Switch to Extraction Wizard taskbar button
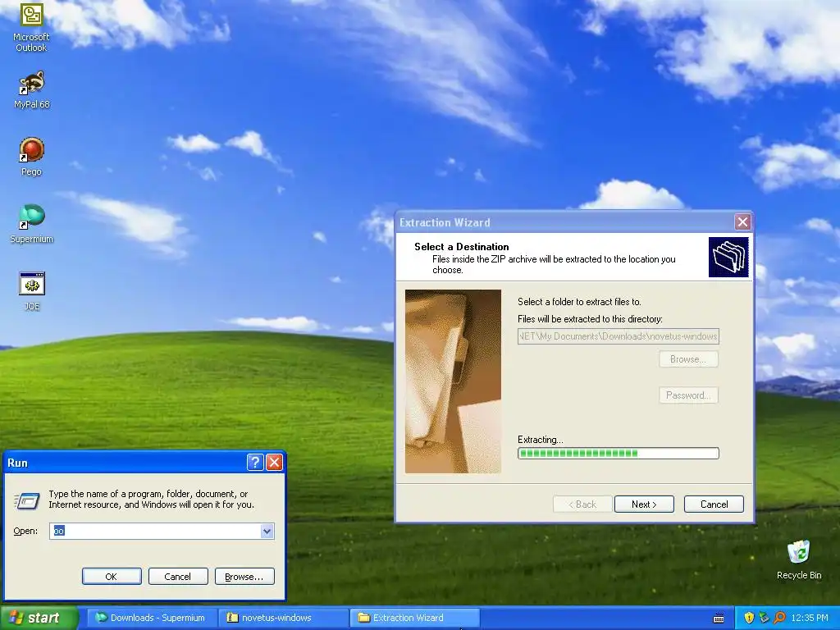Screen dimensions: 840x630 point(415,618)
